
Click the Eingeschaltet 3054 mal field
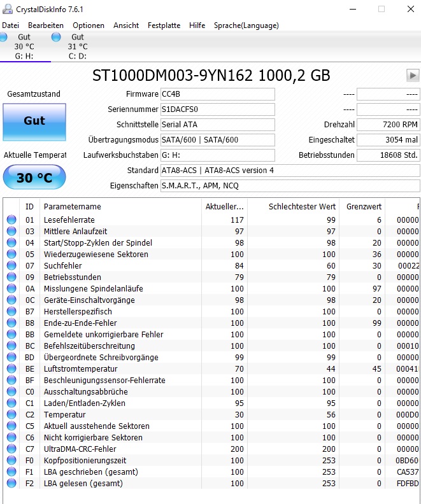pyautogui.click(x=388, y=140)
